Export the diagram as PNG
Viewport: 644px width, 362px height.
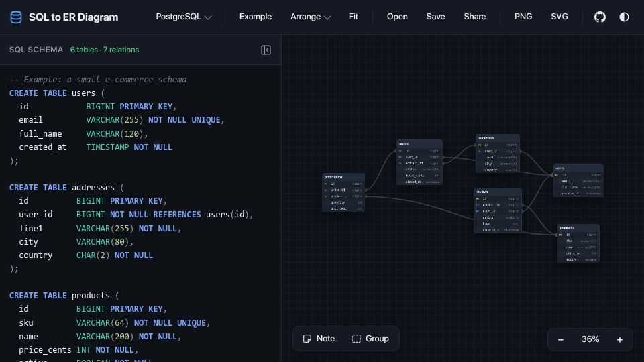(523, 17)
